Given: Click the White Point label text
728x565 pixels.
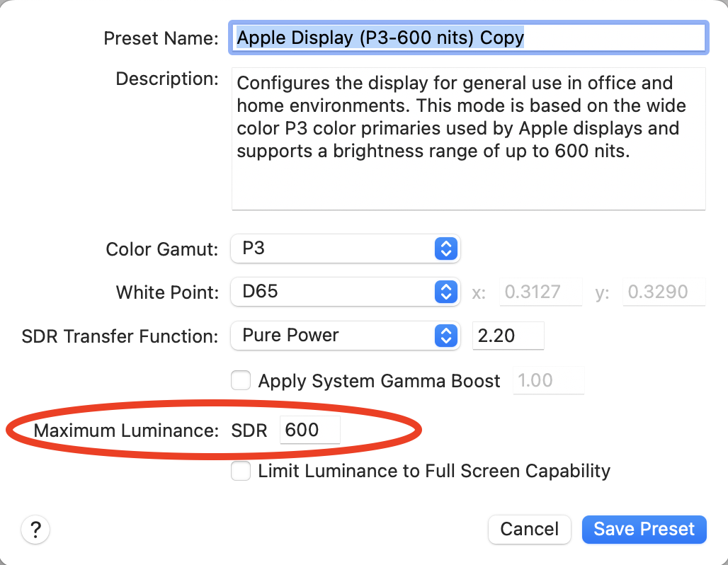Looking at the screenshot, I should [167, 292].
